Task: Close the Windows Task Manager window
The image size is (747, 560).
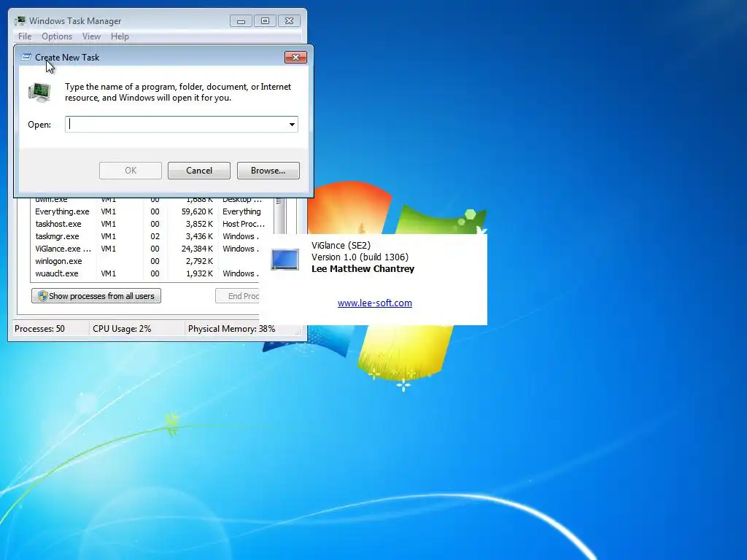Action: [289, 21]
